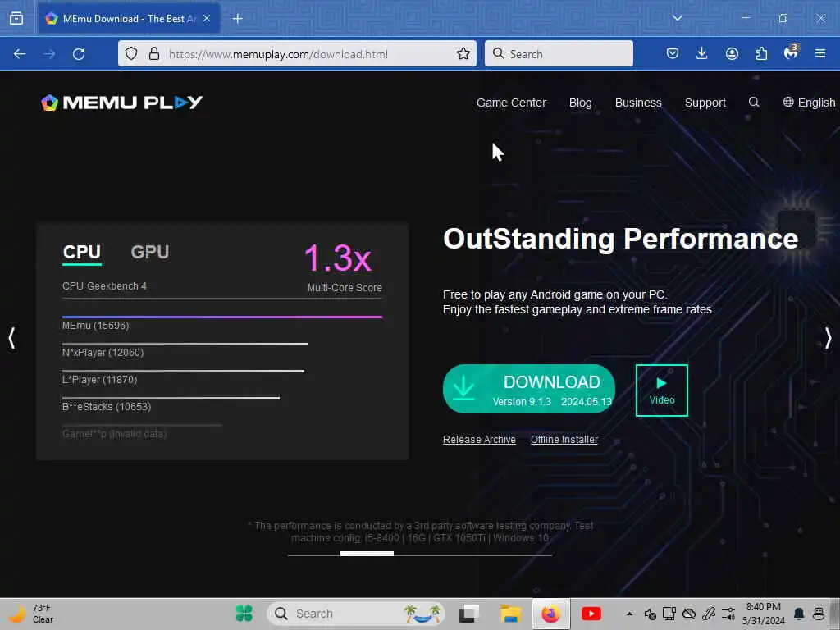This screenshot has height=630, width=840.
Task: Go to previous slide arrow
Action: coord(11,338)
